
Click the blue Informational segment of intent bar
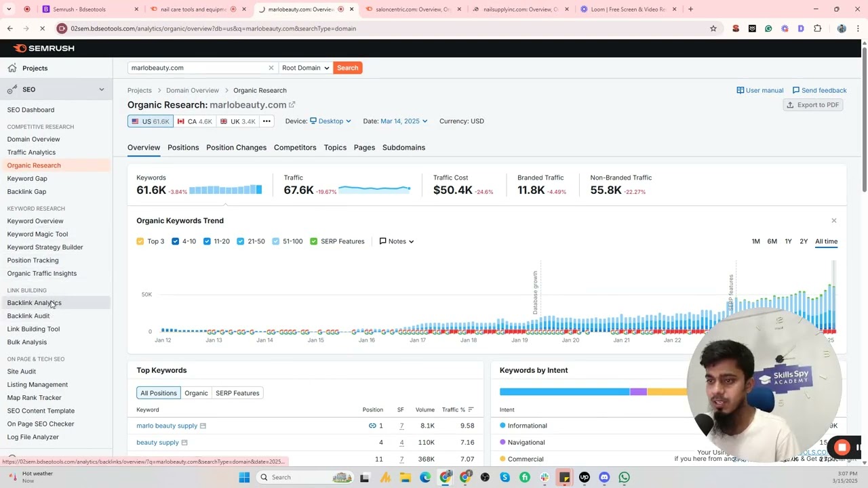[564, 392]
